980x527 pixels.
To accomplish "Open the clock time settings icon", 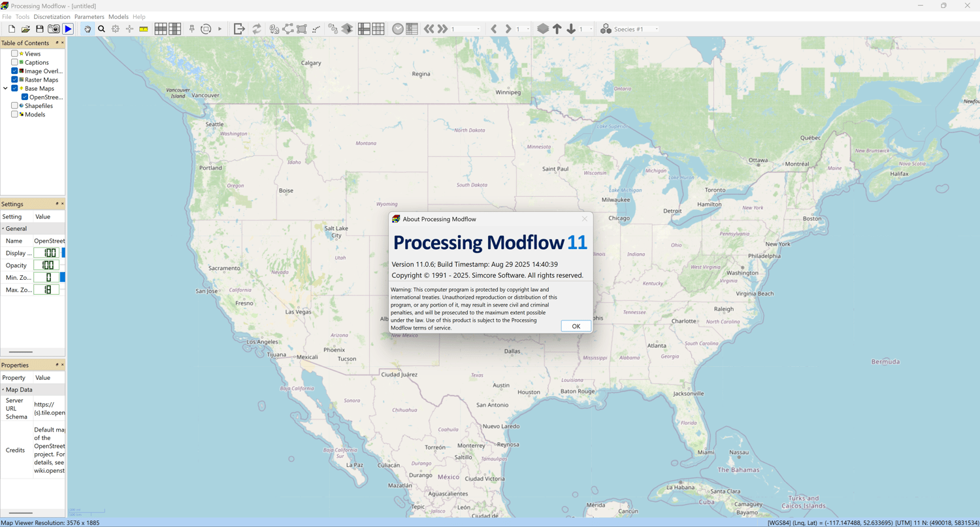I will (x=398, y=29).
